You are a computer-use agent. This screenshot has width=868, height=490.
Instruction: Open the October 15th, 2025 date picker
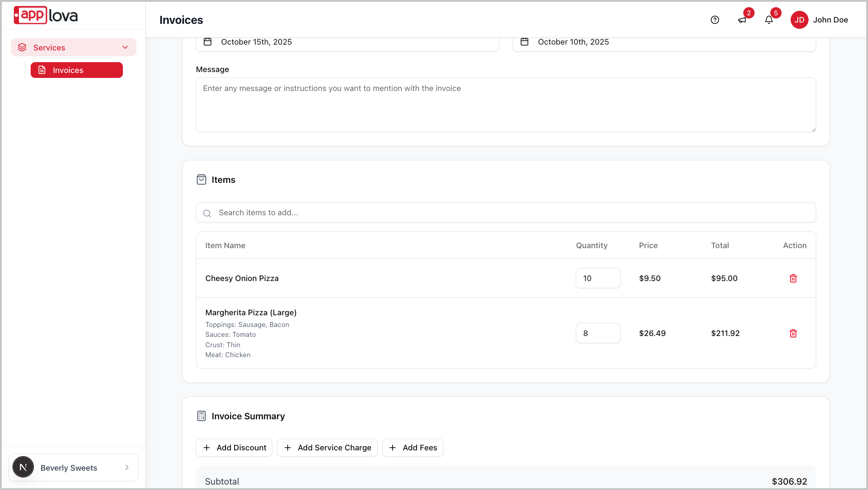click(347, 42)
